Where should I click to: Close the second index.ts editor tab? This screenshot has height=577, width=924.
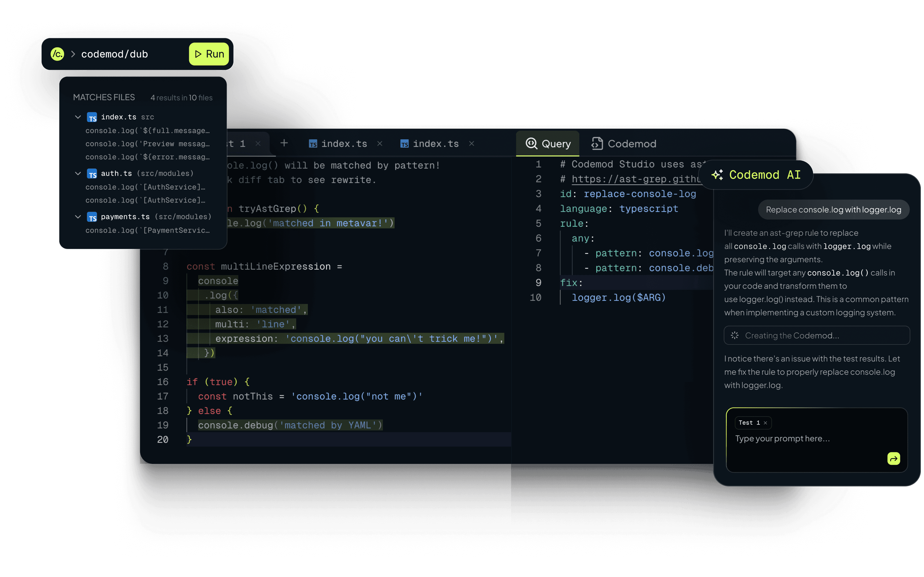[x=472, y=143]
